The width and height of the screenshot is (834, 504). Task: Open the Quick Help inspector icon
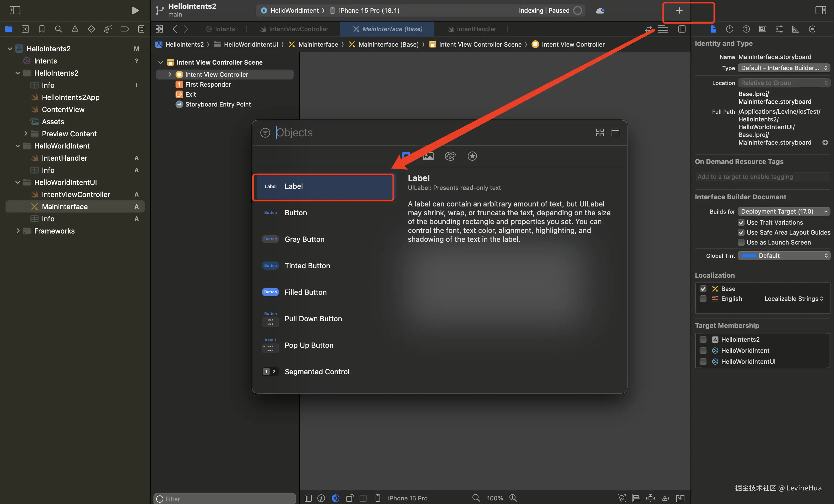[x=746, y=29]
